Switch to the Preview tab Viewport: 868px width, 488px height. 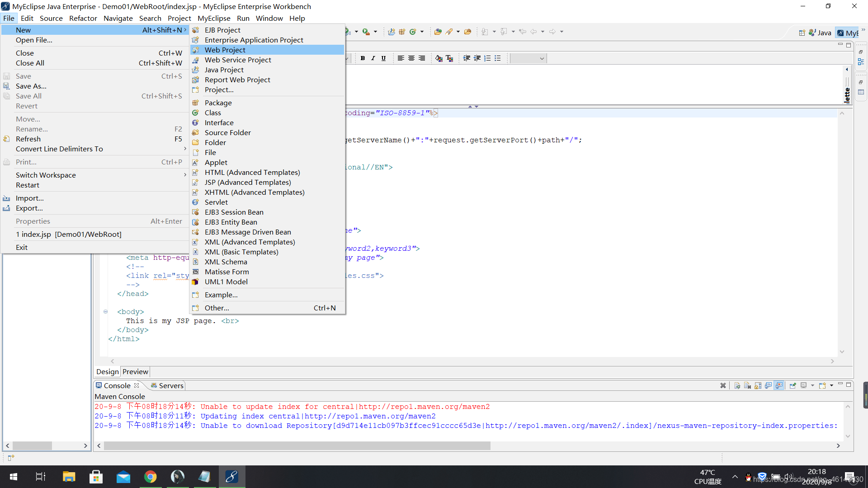(x=135, y=371)
